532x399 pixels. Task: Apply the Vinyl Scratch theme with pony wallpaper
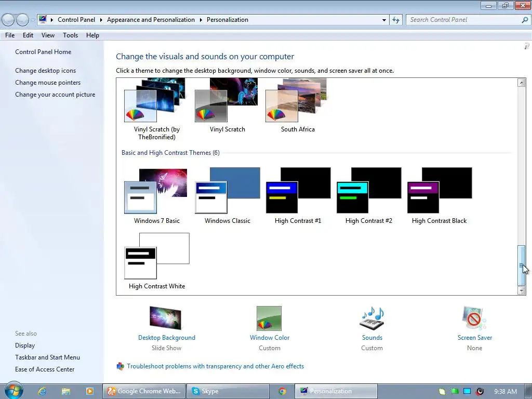coord(227,105)
